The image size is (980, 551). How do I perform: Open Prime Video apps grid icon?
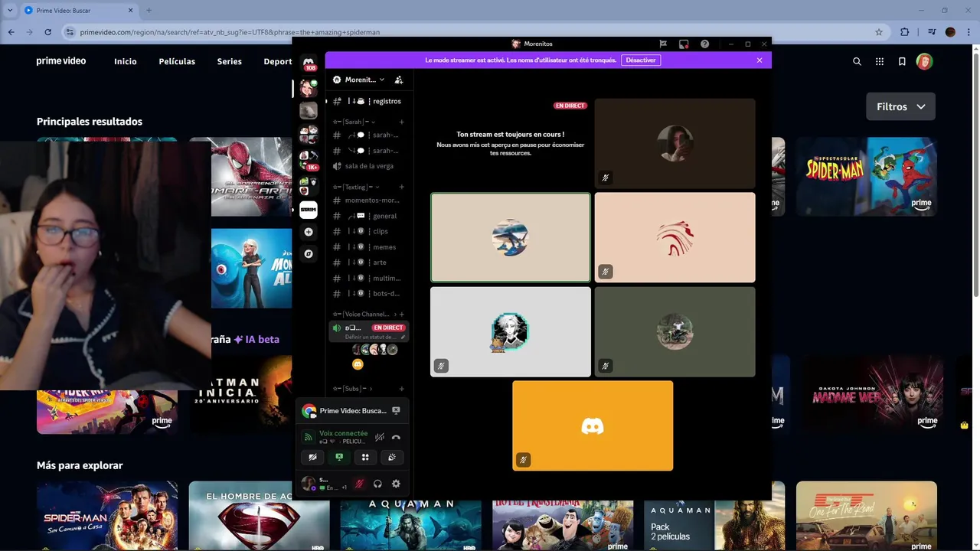coord(880,61)
